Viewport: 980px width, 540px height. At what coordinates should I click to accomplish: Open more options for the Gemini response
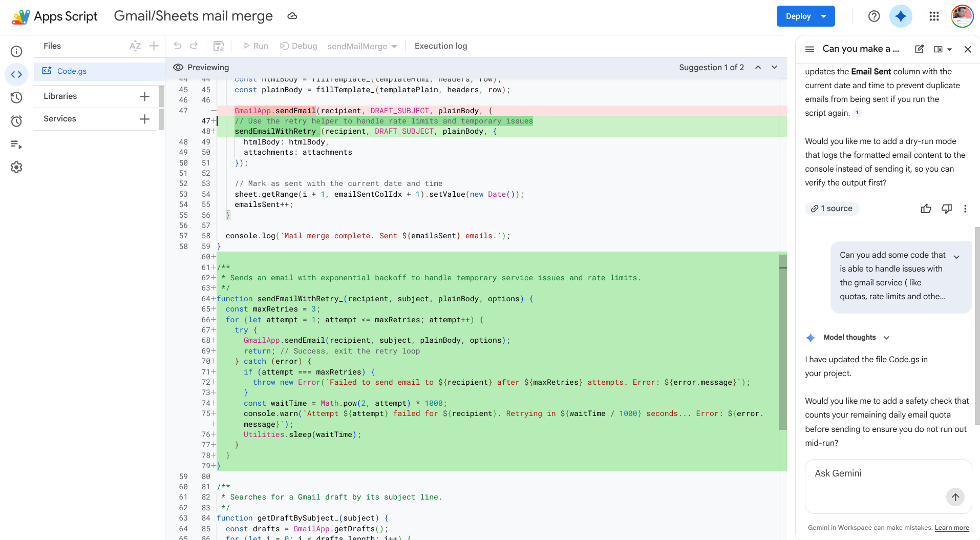point(965,209)
